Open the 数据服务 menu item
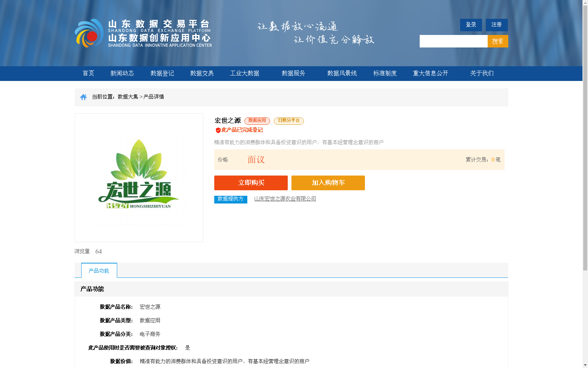The image size is (588, 368). click(x=294, y=73)
